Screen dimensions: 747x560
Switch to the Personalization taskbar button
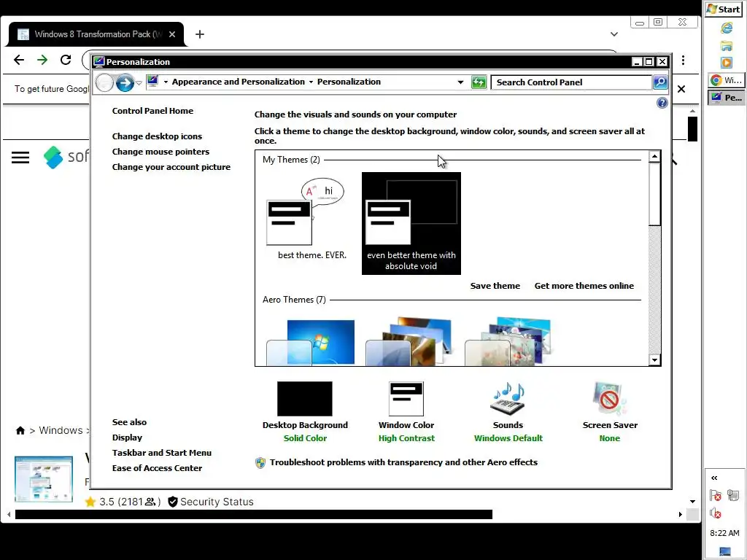[x=726, y=98]
